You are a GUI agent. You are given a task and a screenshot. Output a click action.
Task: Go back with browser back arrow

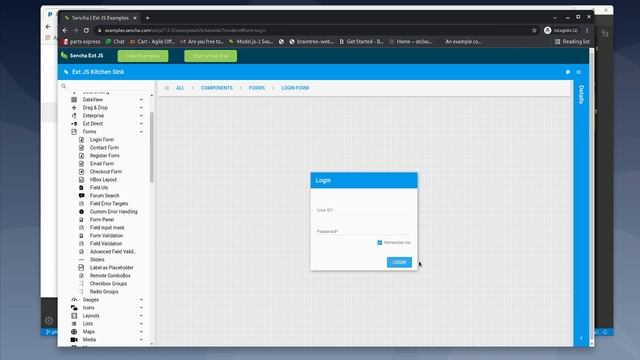tap(65, 30)
